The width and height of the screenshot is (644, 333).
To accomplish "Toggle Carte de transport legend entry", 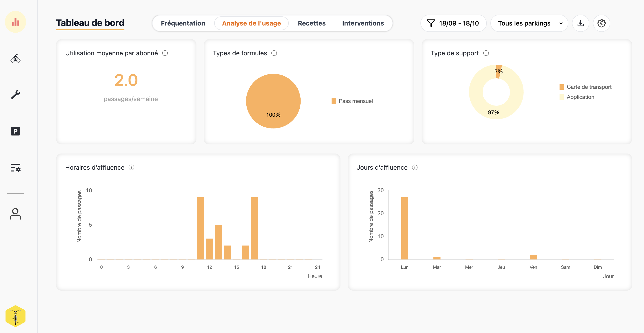I will click(586, 87).
